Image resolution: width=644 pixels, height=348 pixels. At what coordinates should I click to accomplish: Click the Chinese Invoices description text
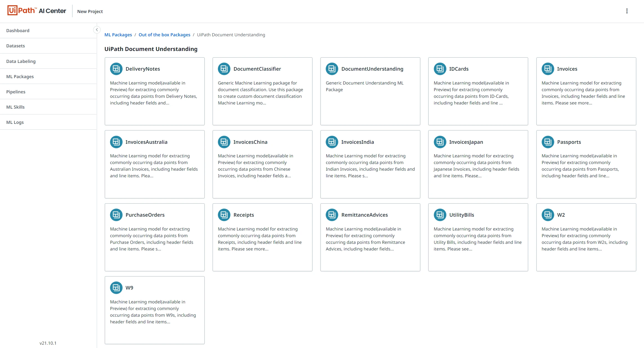[256, 166]
